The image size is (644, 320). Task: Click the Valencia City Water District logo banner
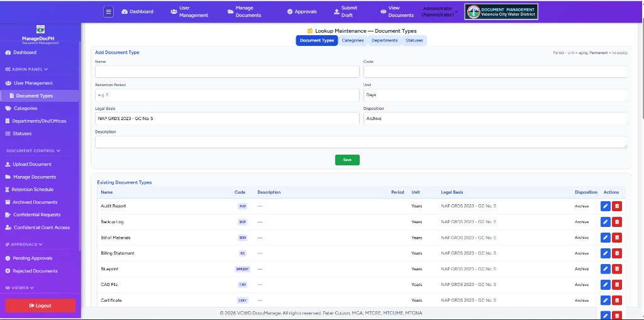(x=501, y=12)
